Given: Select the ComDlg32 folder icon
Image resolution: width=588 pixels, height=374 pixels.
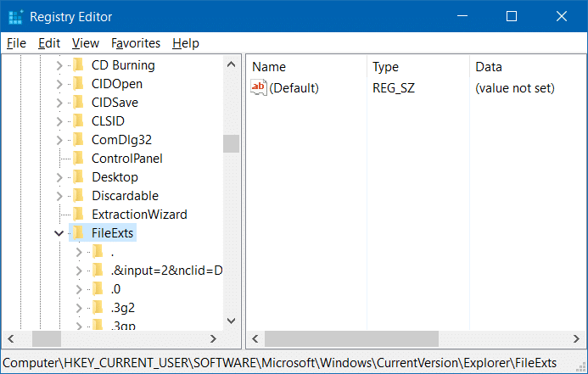Looking at the screenshot, I should [x=78, y=140].
